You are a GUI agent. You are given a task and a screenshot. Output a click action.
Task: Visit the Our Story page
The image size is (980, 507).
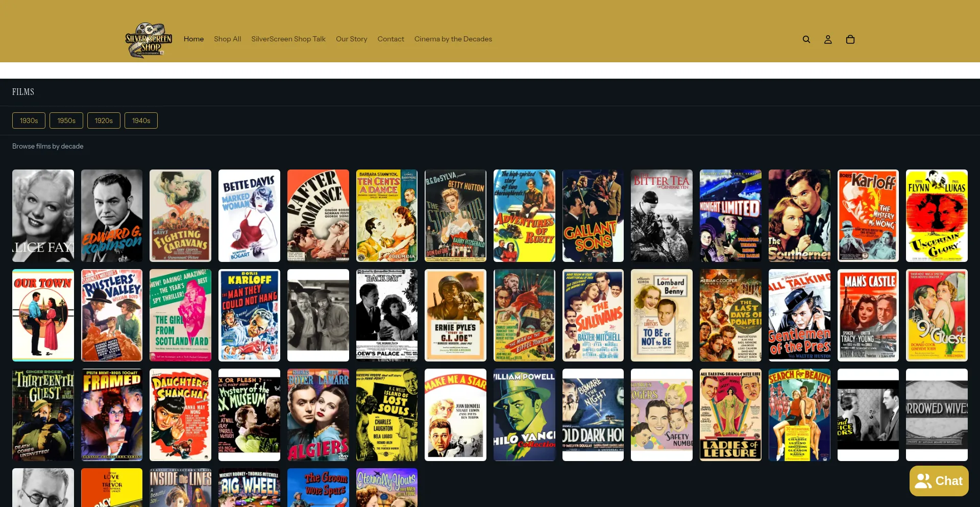pyautogui.click(x=352, y=39)
